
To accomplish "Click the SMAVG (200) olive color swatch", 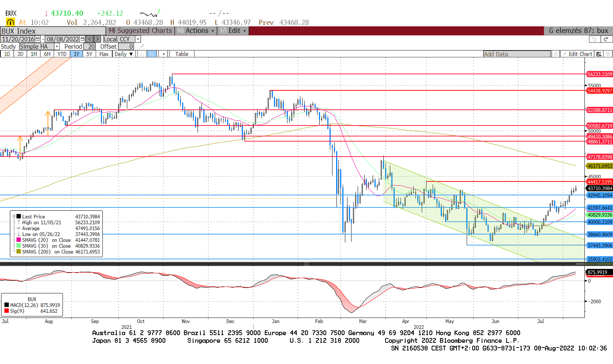I will pos(19,252).
